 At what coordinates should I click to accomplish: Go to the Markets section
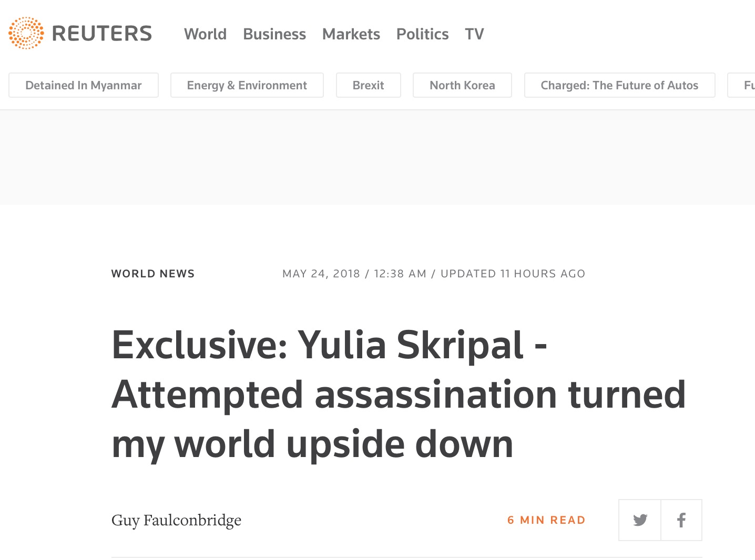[x=351, y=34]
